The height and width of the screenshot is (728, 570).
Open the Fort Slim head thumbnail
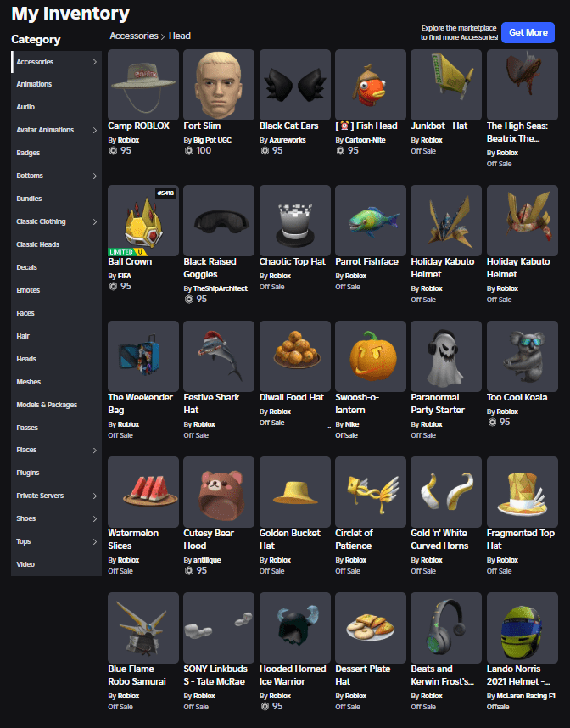coord(219,85)
